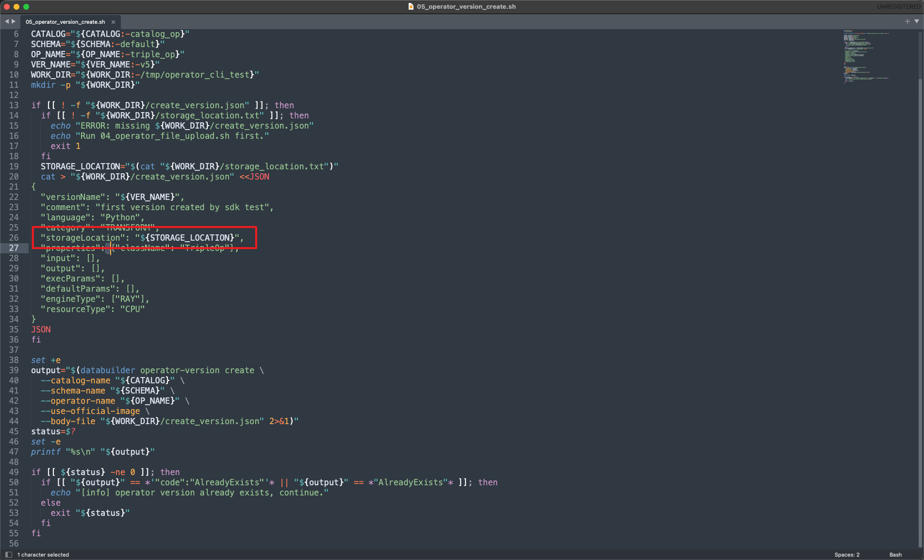Viewport: 924px width, 560px height.
Task: Open the tab list dropdown arrow
Action: pos(917,21)
